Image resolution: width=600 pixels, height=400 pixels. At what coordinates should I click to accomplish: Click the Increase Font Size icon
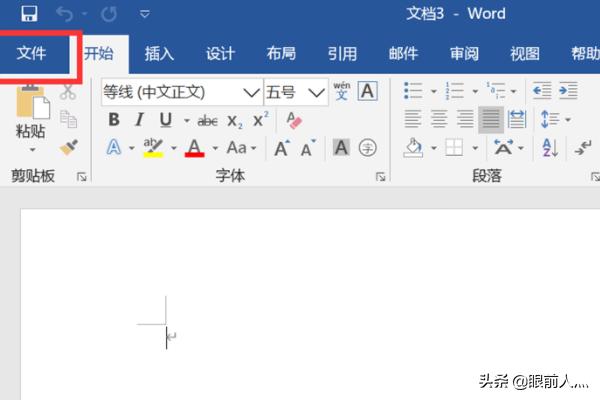[x=282, y=148]
